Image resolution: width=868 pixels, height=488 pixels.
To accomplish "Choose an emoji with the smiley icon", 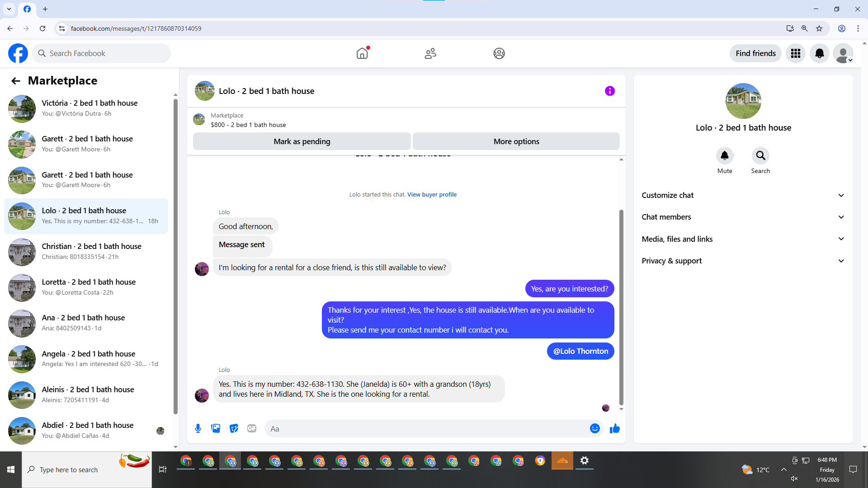I will pos(594,428).
